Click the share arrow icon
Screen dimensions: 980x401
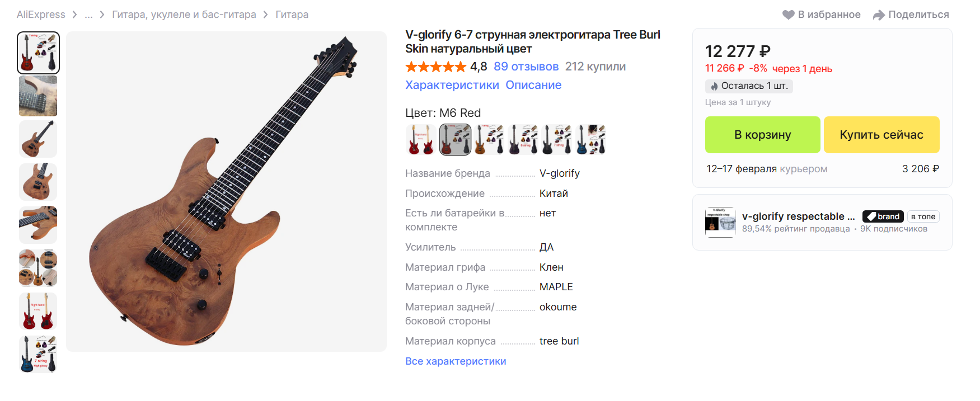click(879, 15)
